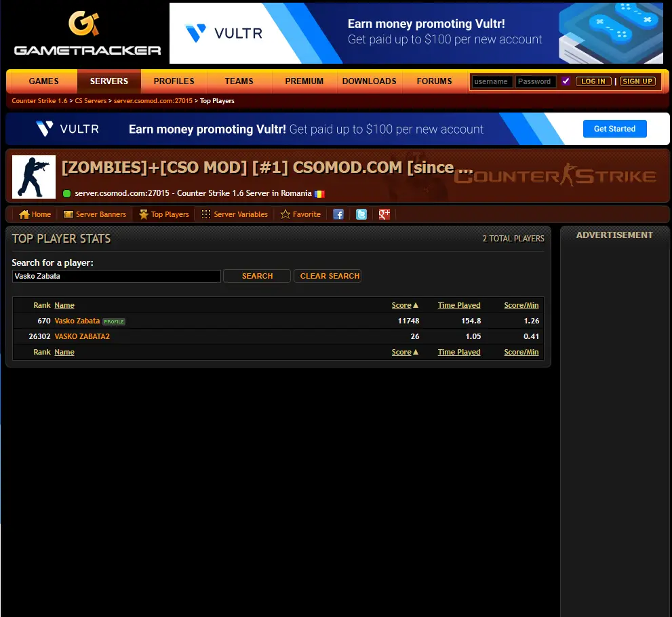
Task: Open the DOWNLOADS menu
Action: pyautogui.click(x=370, y=81)
